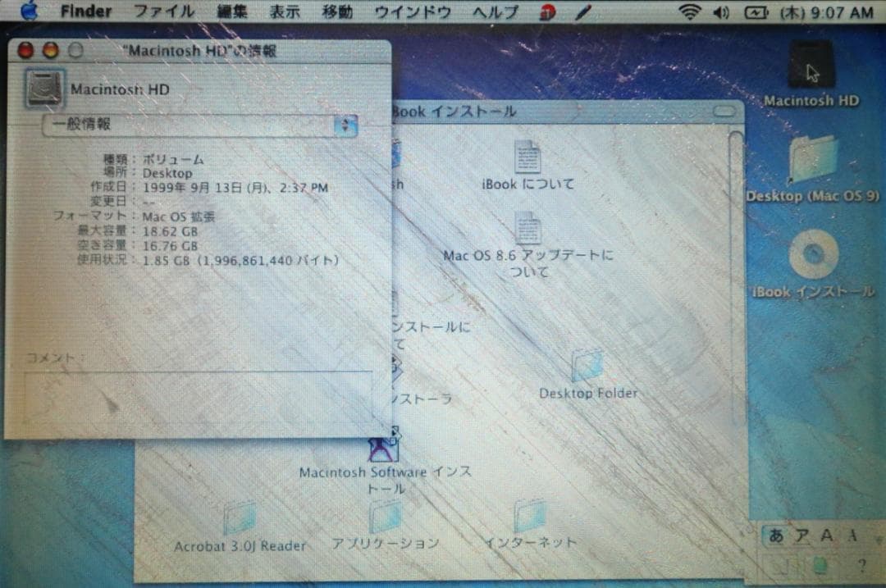The width and height of the screenshot is (886, 588).
Task: Open the アプリケーション folder
Action: (384, 517)
